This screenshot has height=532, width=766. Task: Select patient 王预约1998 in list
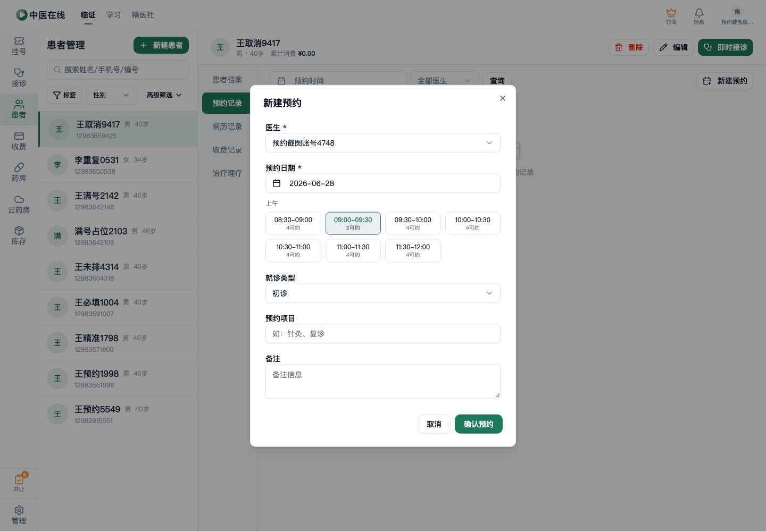point(118,378)
